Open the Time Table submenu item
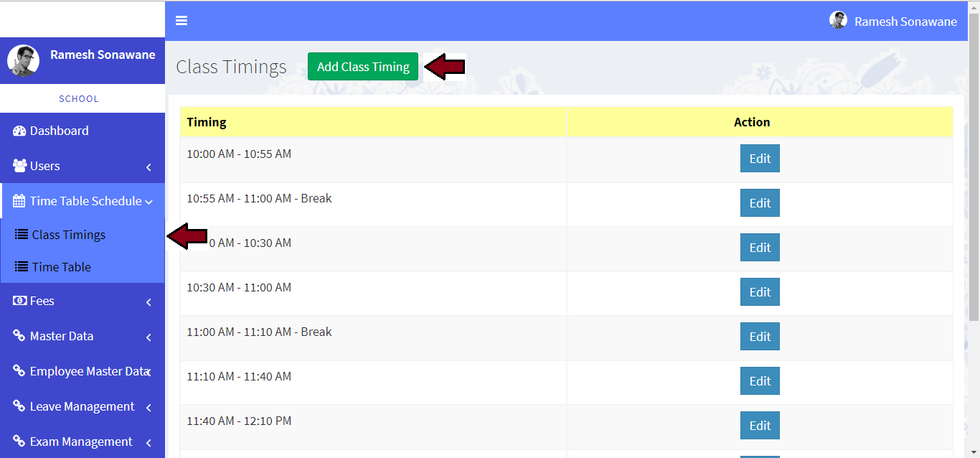This screenshot has height=458, width=980. click(x=62, y=267)
